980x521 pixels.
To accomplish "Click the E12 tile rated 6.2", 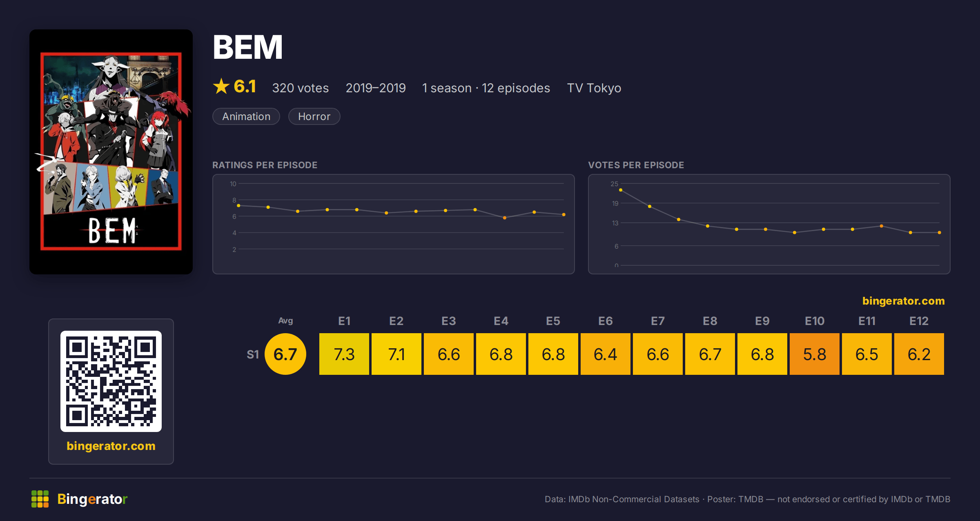I will pyautogui.click(x=919, y=354).
